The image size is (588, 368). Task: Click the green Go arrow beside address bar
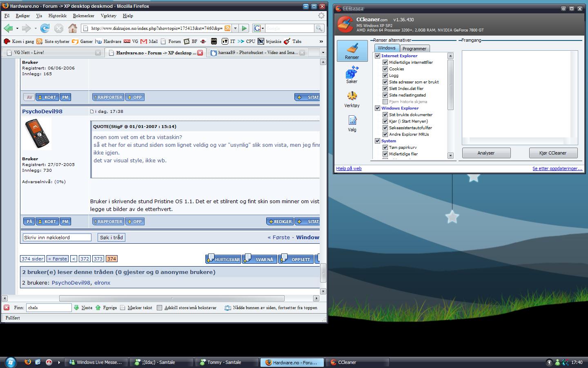244,28
